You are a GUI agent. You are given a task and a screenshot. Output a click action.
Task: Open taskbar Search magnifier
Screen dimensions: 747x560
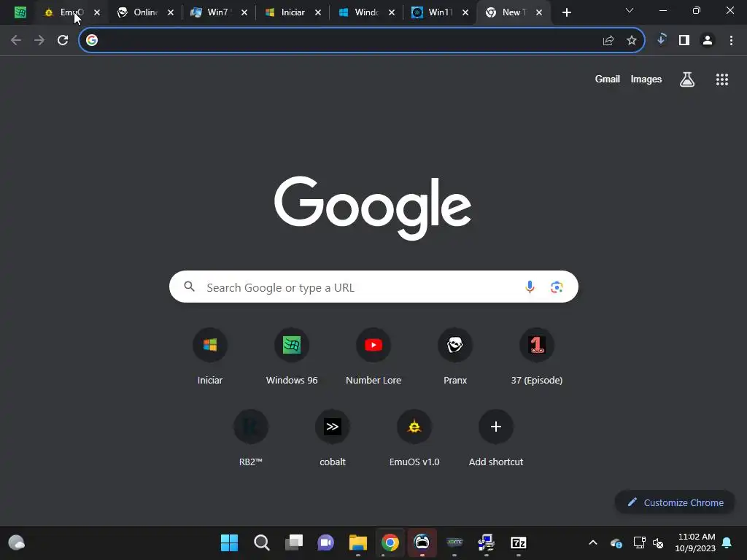pos(262,542)
